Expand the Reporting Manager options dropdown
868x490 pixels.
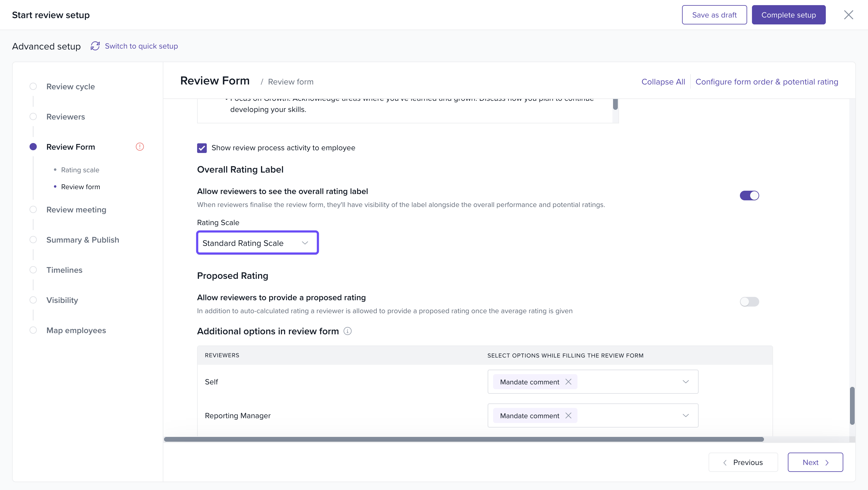click(685, 415)
